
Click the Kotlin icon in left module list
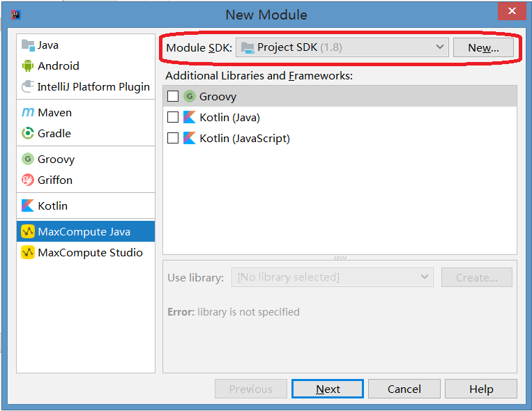click(28, 205)
